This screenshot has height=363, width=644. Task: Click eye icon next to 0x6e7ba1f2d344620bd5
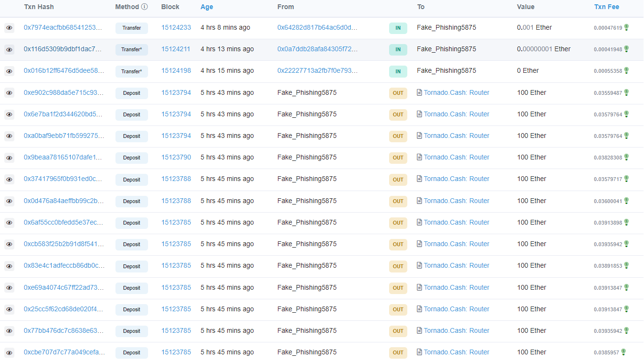click(x=9, y=114)
